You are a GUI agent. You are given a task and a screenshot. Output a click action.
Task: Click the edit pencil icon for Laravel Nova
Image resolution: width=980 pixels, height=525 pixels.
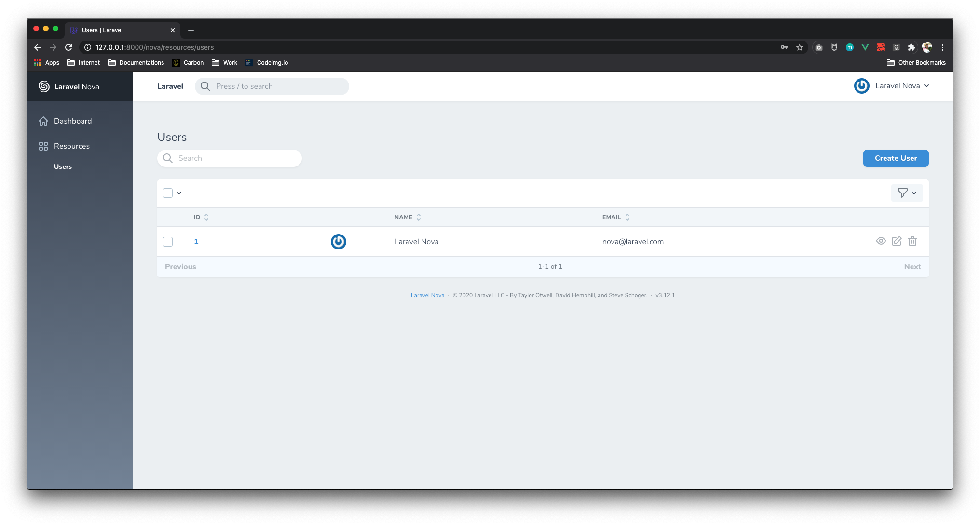click(x=897, y=241)
